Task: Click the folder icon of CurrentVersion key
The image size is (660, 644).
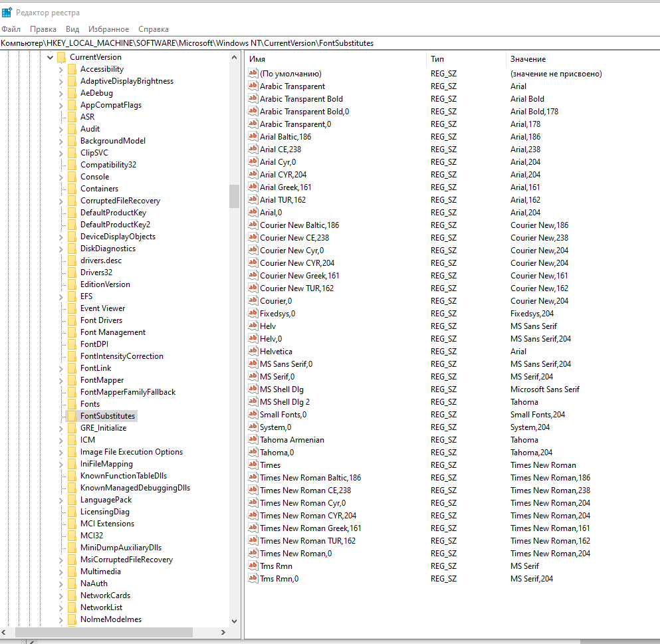Action: coord(61,57)
